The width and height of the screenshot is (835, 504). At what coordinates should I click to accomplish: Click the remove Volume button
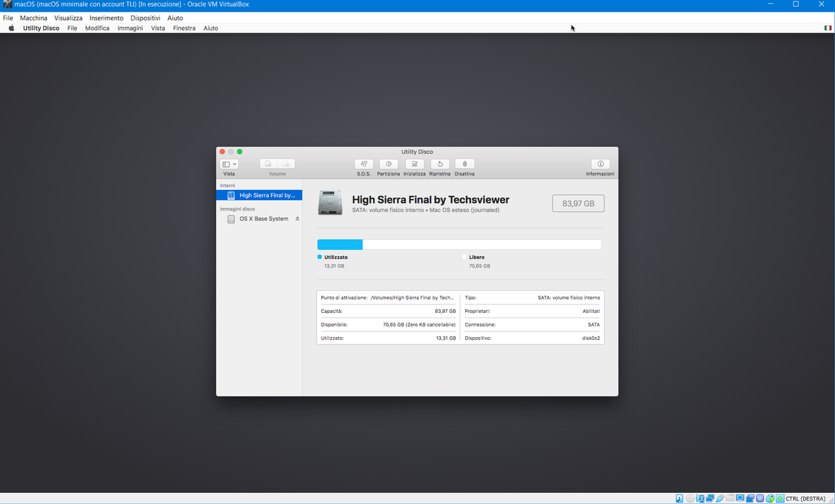click(x=286, y=164)
